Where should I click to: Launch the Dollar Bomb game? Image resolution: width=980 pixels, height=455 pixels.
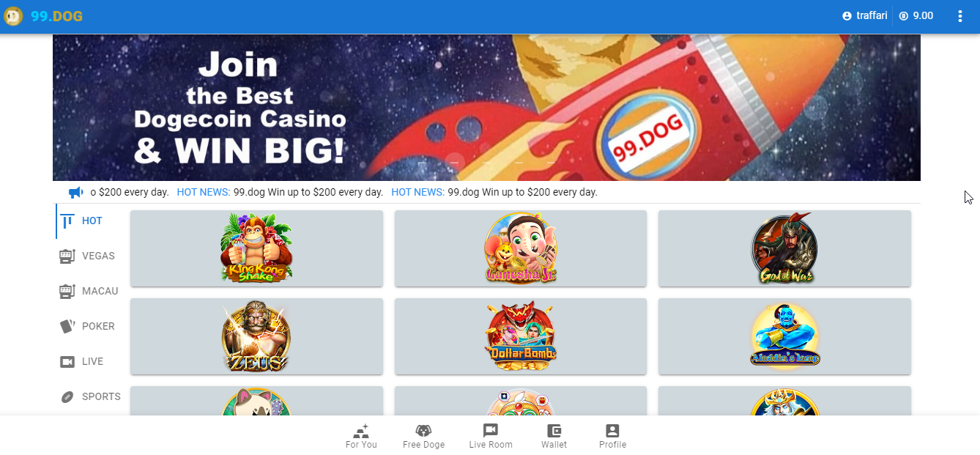[521, 336]
